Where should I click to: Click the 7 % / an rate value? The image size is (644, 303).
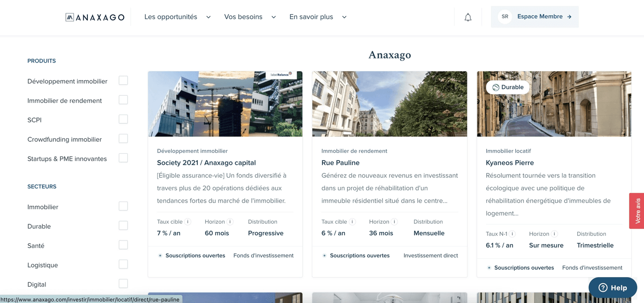click(x=168, y=233)
